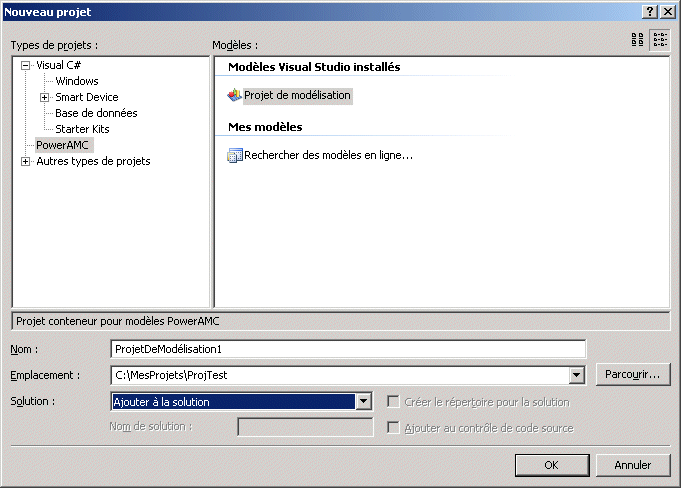Viewport: 681px width, 488px height.
Task: Expand the Smart Device tree node
Action: (44, 97)
